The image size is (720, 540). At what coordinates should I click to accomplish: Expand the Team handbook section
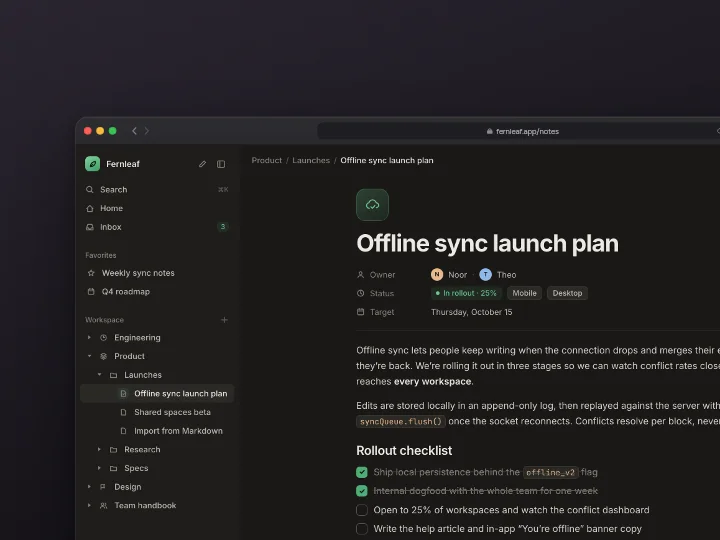89,506
